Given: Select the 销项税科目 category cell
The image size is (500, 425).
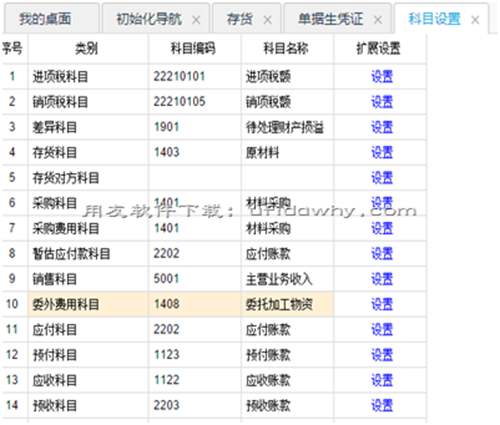Looking at the screenshot, I should pyautogui.click(x=88, y=102).
